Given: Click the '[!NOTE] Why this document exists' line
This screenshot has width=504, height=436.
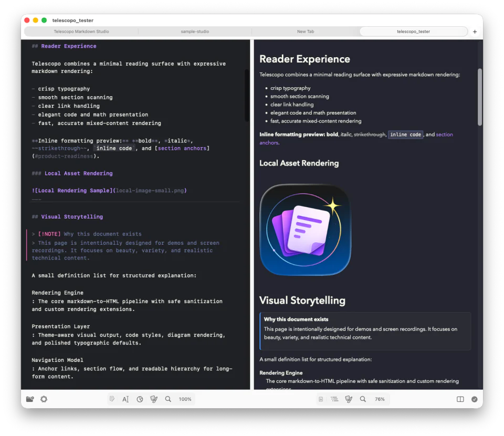Looking at the screenshot, I should point(87,234).
